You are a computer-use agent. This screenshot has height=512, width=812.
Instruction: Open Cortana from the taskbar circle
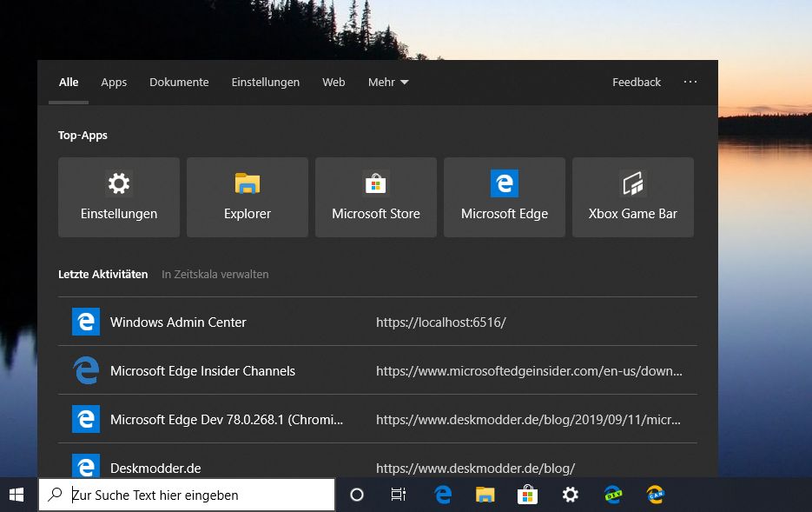(357, 495)
